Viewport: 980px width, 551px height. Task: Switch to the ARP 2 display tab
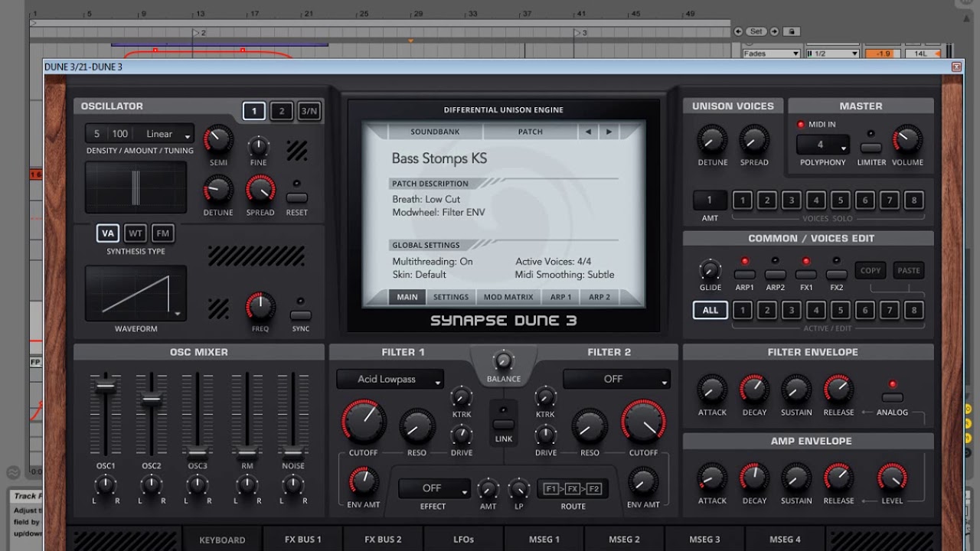(x=599, y=297)
